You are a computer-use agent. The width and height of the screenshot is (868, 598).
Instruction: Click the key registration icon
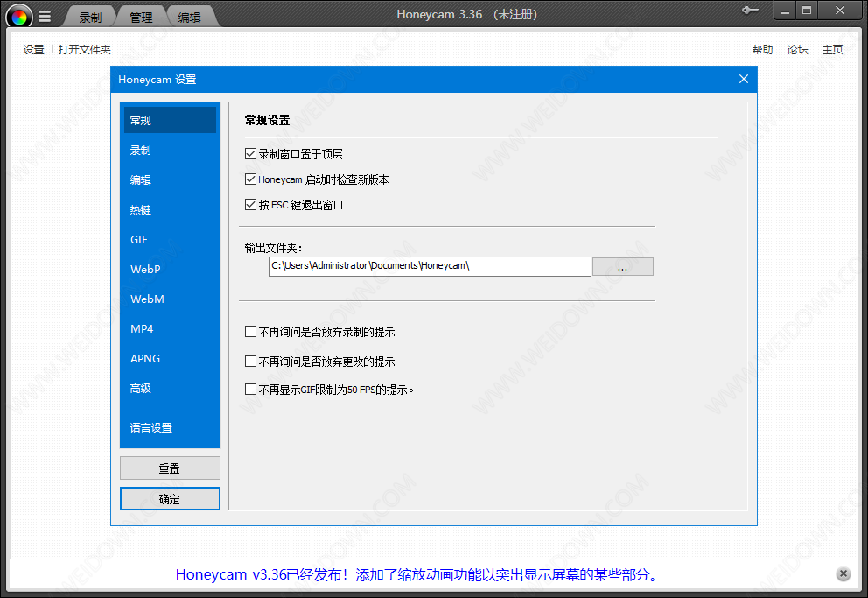tap(750, 10)
